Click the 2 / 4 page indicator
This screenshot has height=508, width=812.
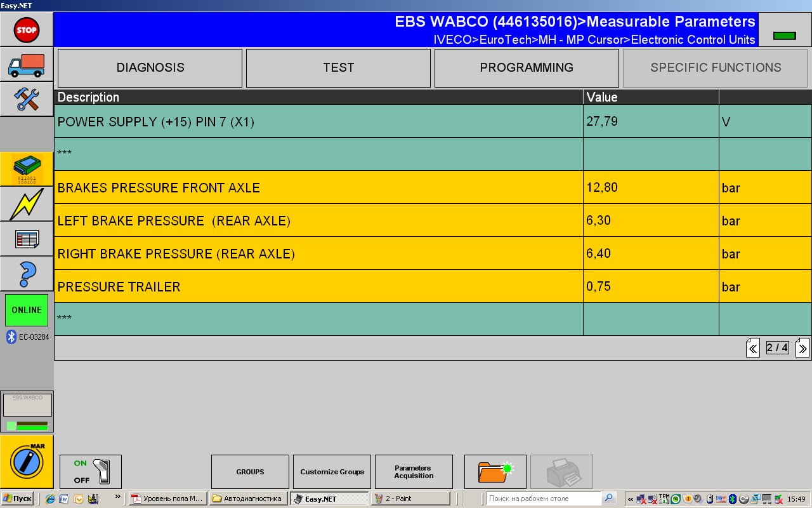point(777,348)
